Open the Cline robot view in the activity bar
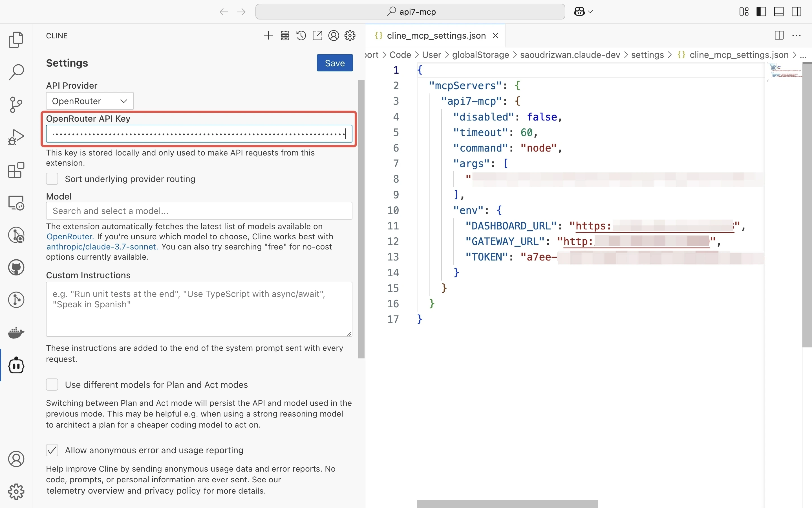This screenshot has width=812, height=508. (16, 365)
